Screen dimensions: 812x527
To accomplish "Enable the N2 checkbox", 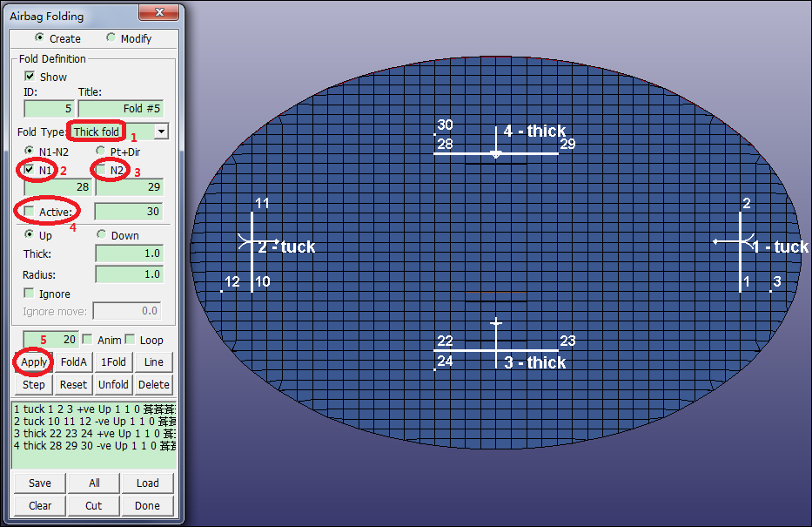I will [x=102, y=169].
